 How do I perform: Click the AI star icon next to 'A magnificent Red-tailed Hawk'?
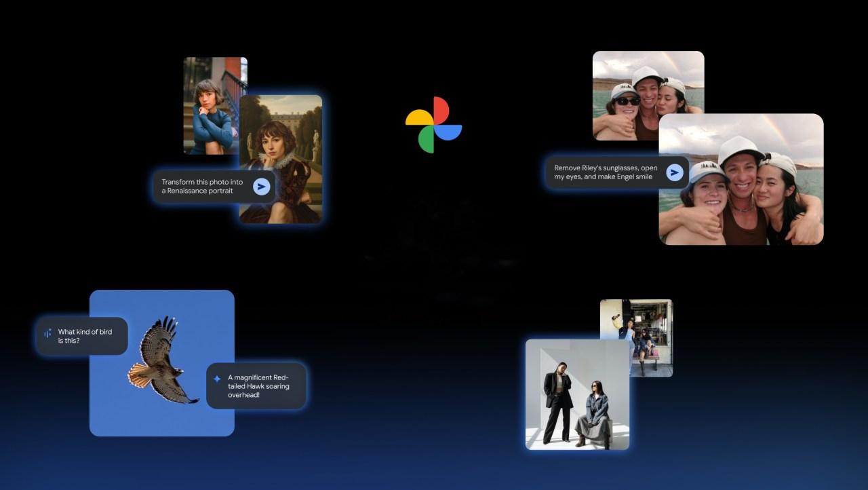(216, 378)
